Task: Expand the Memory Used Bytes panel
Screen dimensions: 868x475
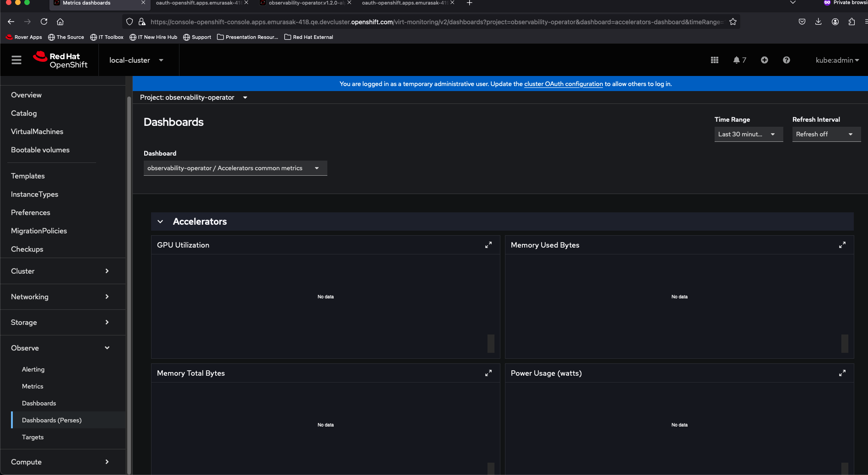Action: (842, 245)
